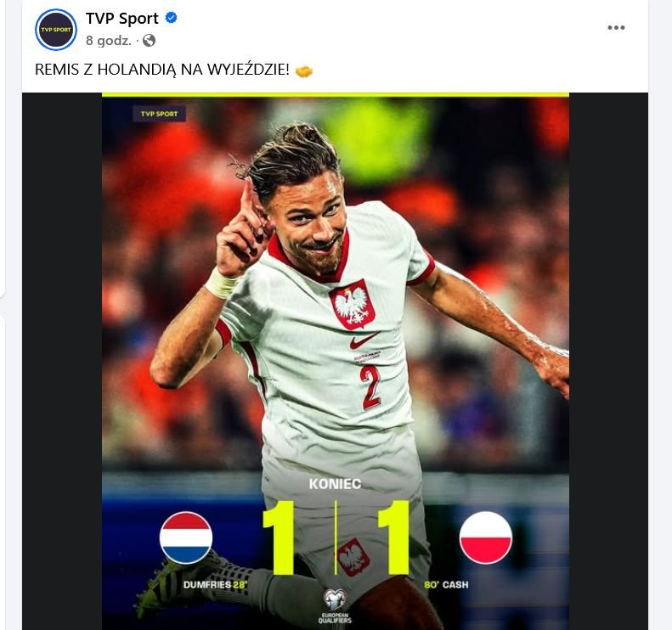Click the European Qualifiers logo

tap(335, 606)
